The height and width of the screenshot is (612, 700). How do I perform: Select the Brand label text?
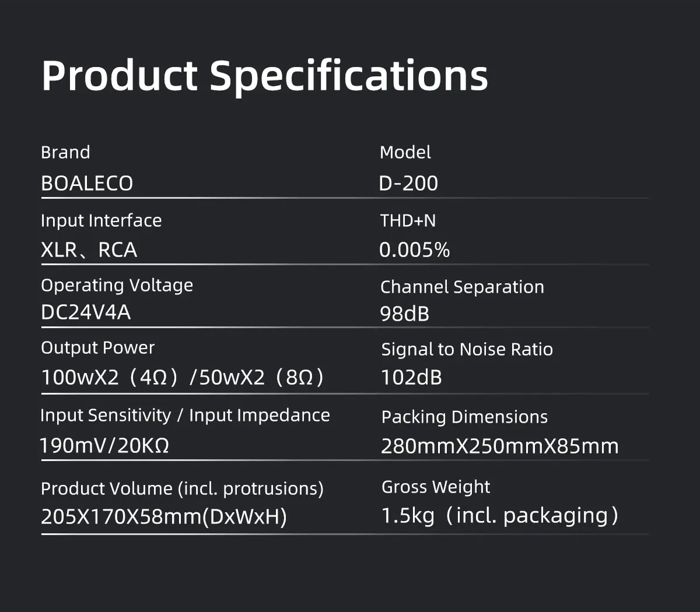[x=65, y=153]
